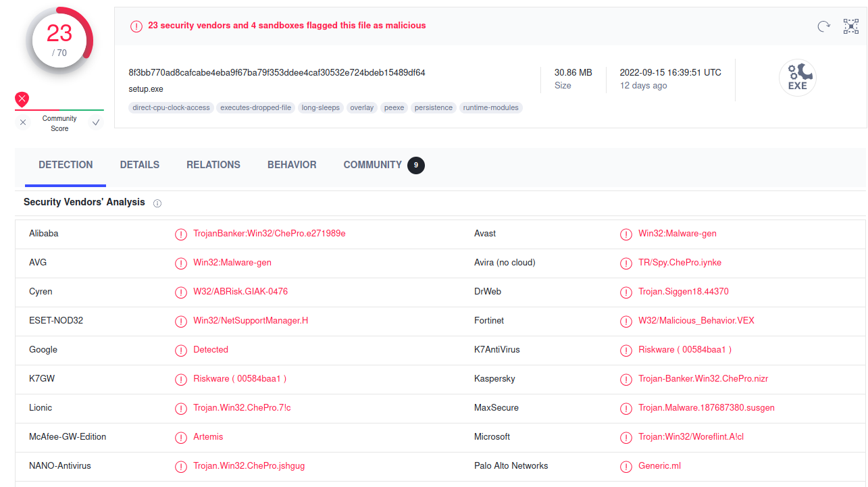This screenshot has width=868, height=487.
Task: Click the reanalyze file icon
Action: tap(823, 26)
